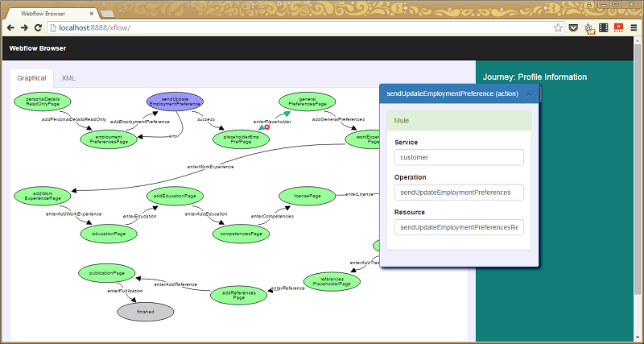Open the Pocket extension icon

click(573, 27)
